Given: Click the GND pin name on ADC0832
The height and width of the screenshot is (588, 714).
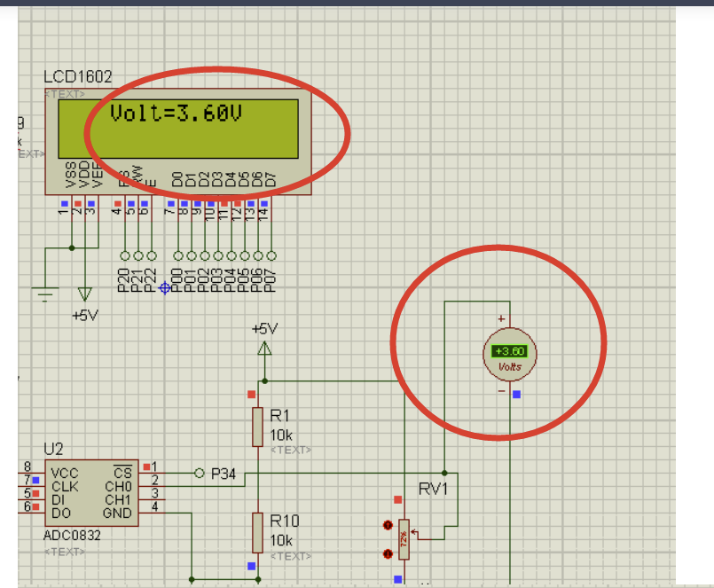Looking at the screenshot, I should click(117, 514).
